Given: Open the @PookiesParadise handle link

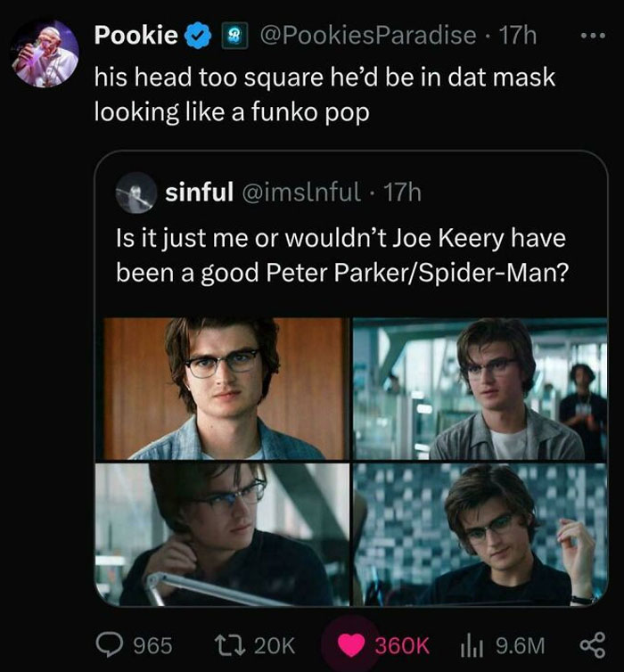Looking at the screenshot, I should click(368, 35).
